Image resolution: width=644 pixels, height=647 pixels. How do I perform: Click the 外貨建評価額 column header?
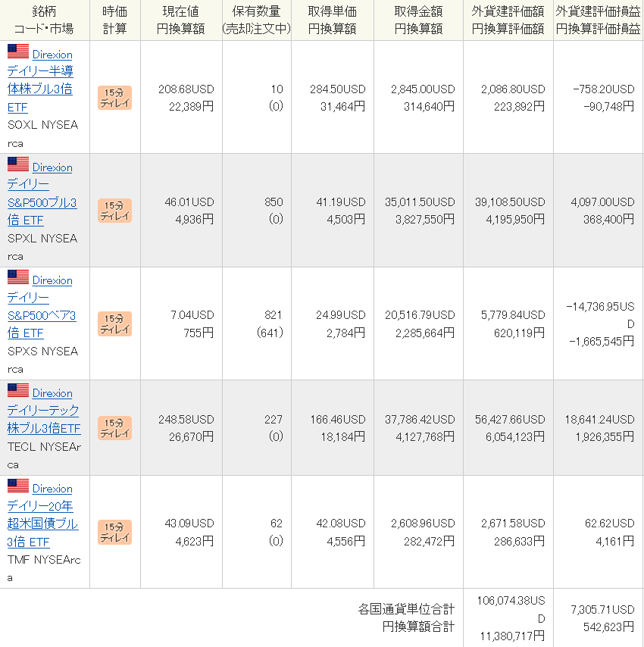click(508, 20)
